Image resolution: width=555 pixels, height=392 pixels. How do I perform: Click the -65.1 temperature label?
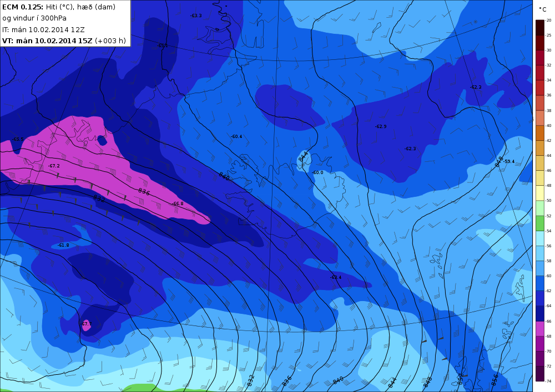162,45
